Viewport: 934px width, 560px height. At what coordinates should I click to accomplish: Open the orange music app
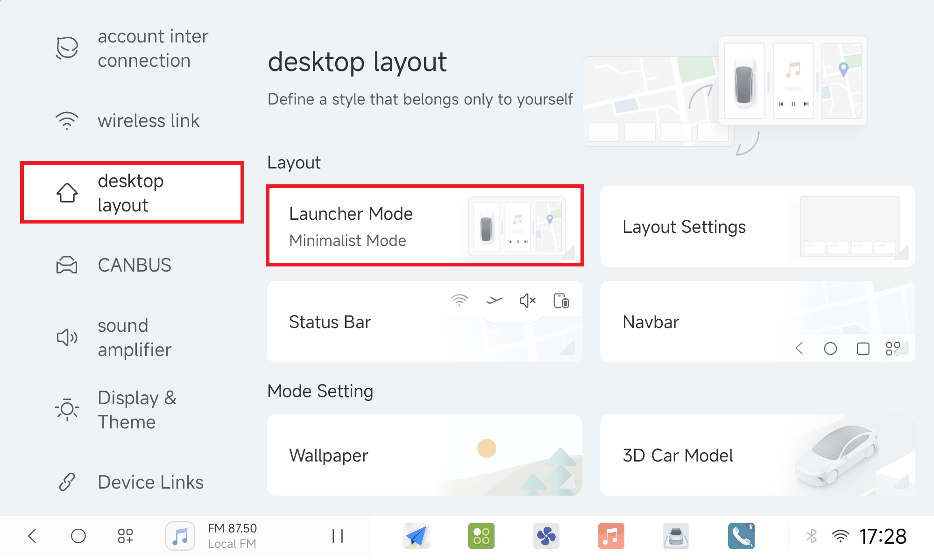611,536
